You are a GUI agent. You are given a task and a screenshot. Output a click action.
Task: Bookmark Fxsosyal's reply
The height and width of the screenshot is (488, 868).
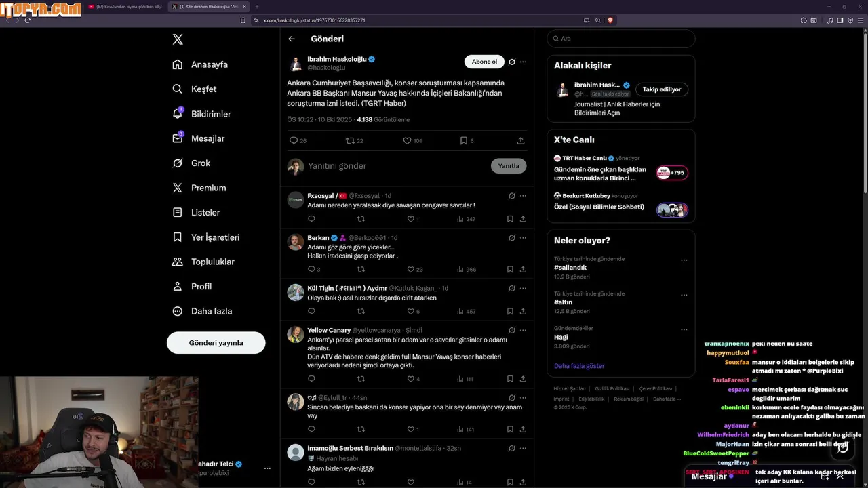pos(510,219)
